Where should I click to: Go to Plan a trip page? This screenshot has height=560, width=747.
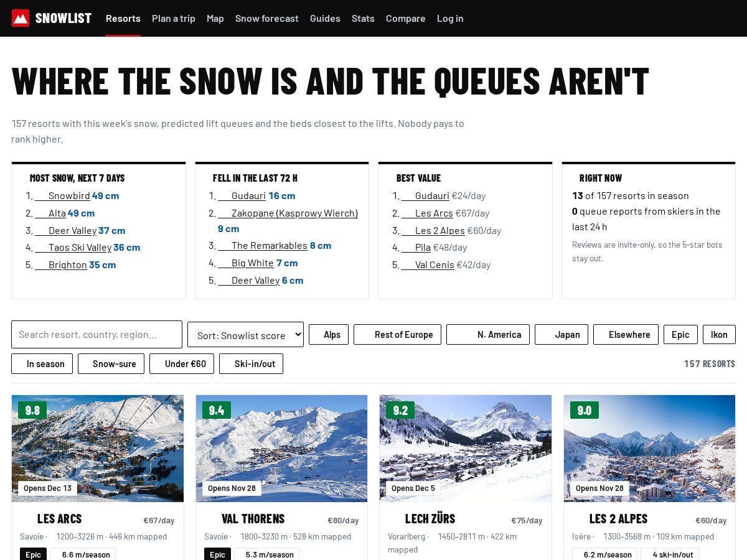pos(174,19)
